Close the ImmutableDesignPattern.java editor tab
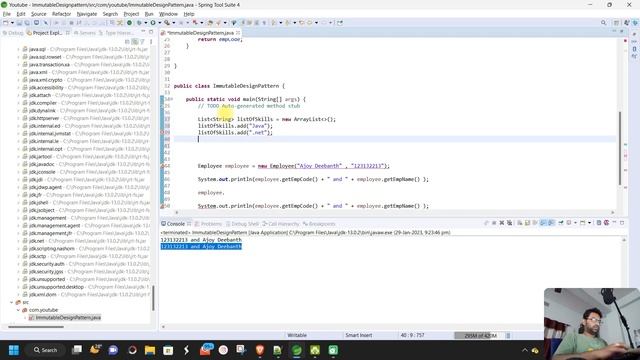640x360 pixels. coord(238,33)
